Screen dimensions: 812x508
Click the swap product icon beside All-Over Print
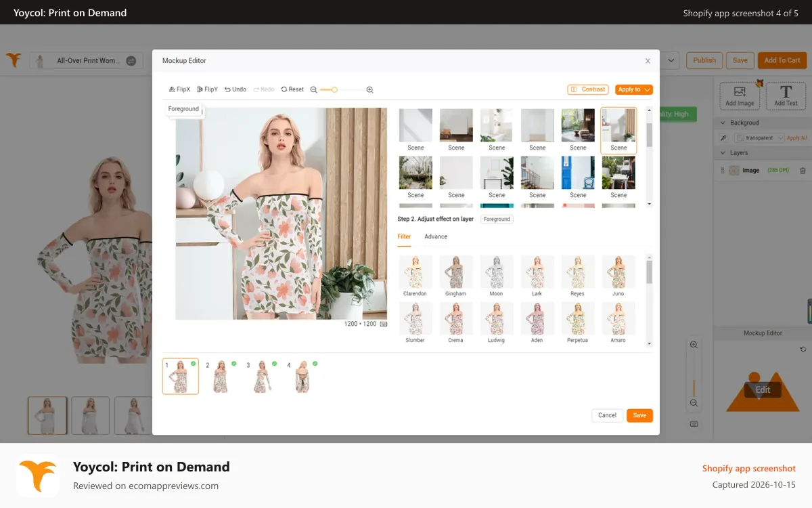tap(131, 61)
